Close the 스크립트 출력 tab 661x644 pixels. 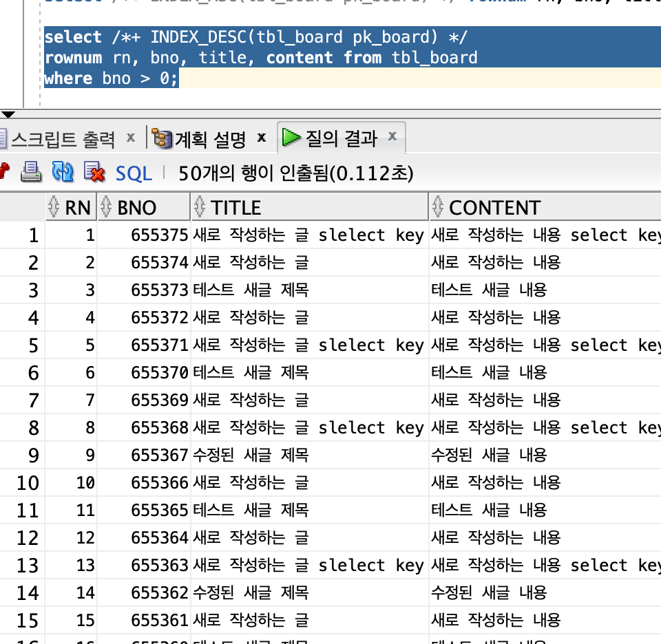point(131,138)
